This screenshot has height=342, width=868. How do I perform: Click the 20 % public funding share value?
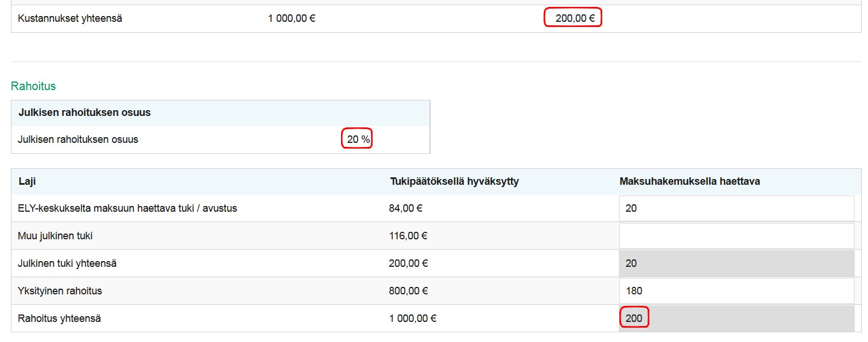(358, 139)
